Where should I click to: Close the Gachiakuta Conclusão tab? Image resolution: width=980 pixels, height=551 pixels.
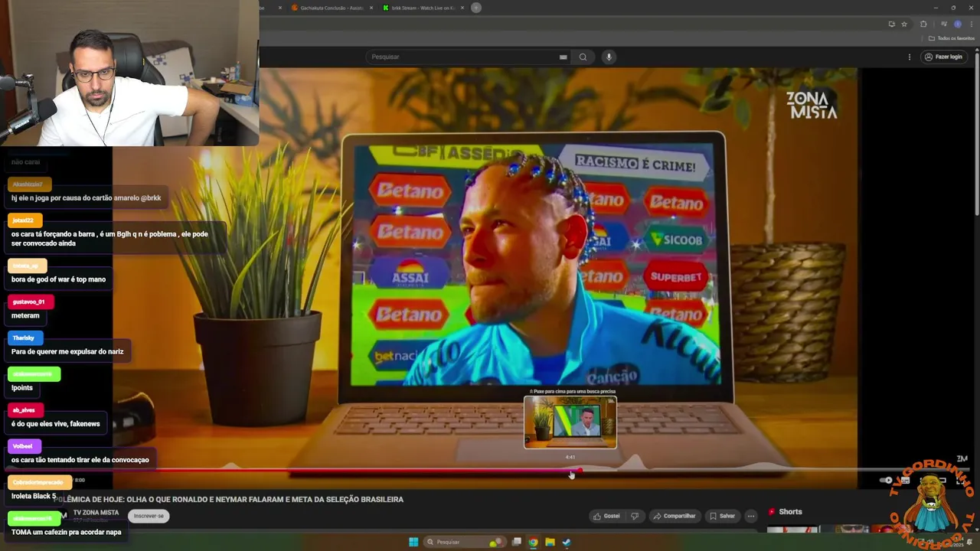click(371, 8)
